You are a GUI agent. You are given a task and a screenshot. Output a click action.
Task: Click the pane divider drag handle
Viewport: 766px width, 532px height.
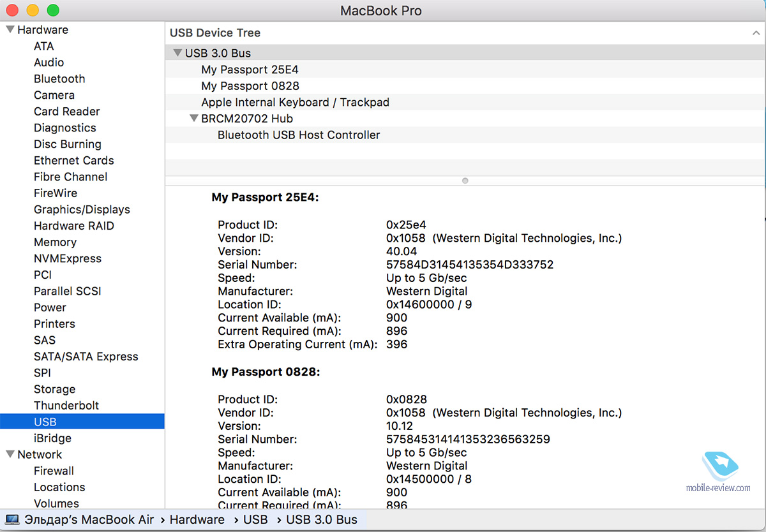point(465,181)
